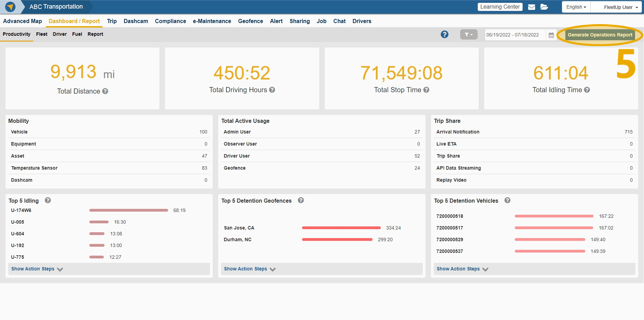Click help icon next to Total Stop Time
This screenshot has height=320, width=644.
(x=426, y=90)
